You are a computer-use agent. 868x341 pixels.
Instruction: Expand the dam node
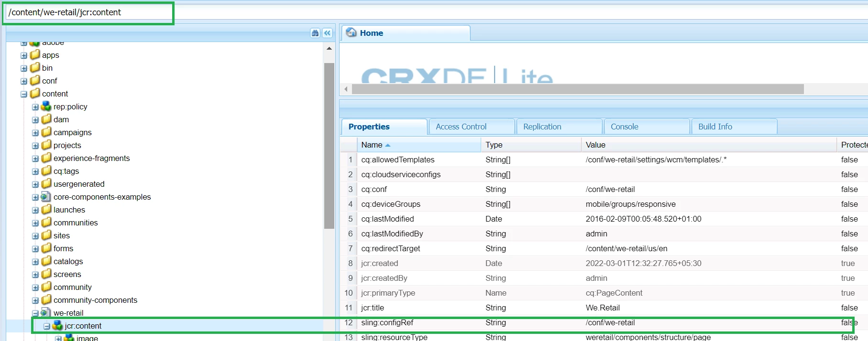[x=35, y=120]
